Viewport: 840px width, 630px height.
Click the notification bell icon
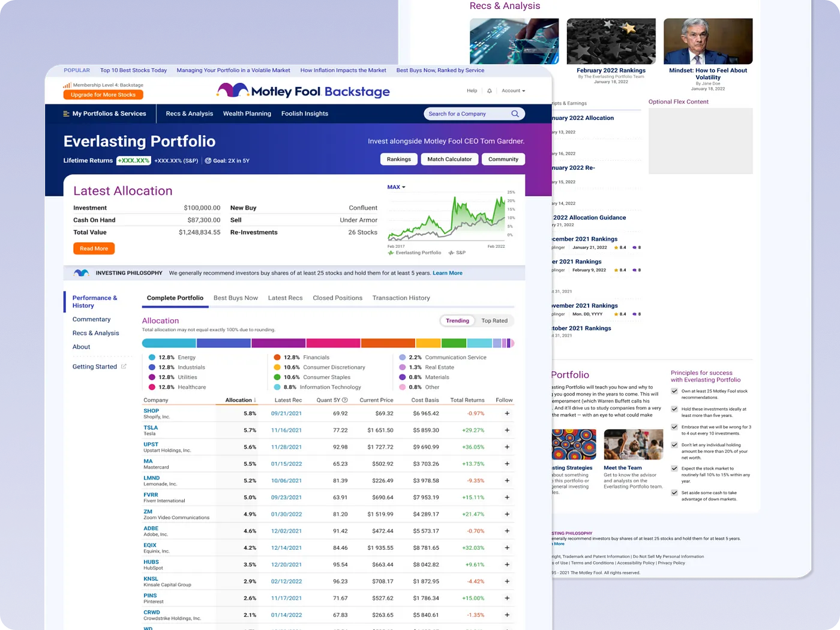[490, 91]
